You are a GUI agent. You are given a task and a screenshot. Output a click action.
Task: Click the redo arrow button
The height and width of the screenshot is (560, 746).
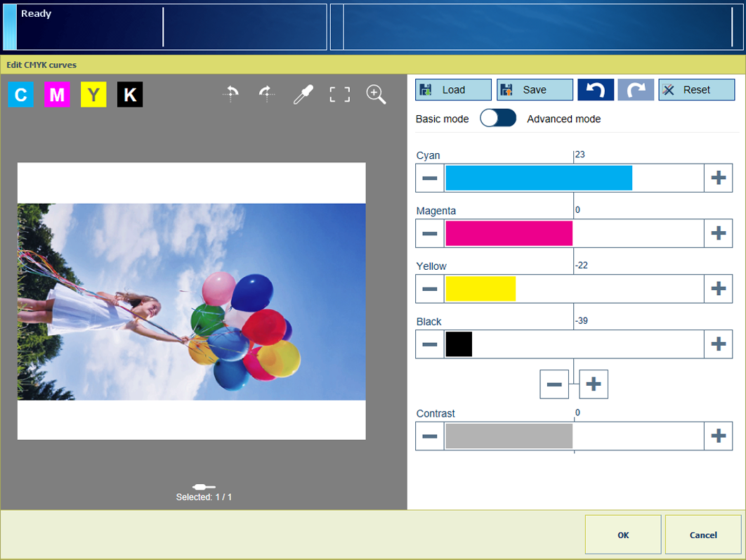coord(636,90)
